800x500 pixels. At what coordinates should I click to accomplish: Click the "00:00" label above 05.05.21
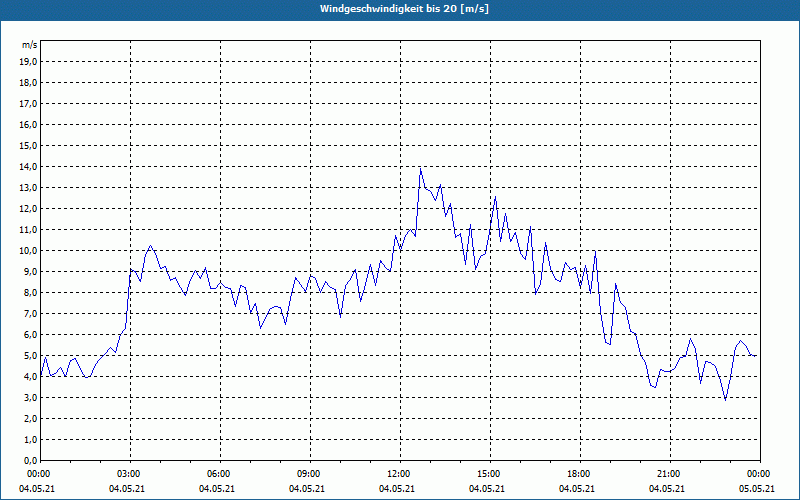click(x=760, y=474)
